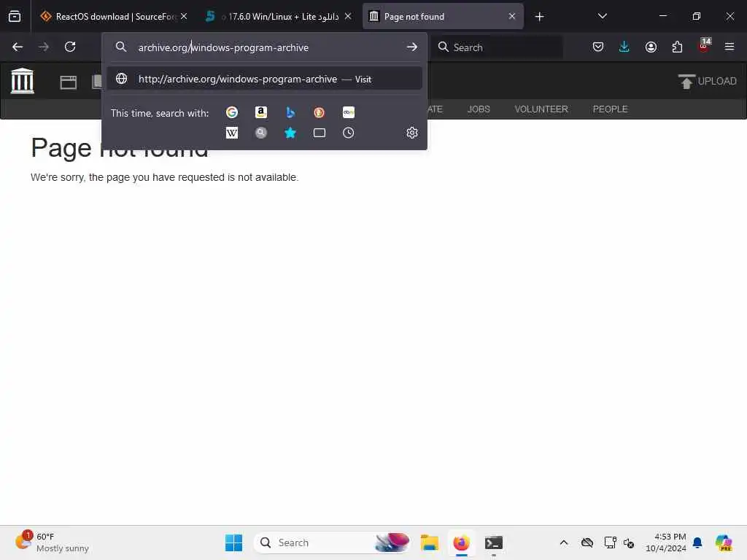This screenshot has width=747, height=560.
Task: Go forward one page
Action: click(x=44, y=47)
